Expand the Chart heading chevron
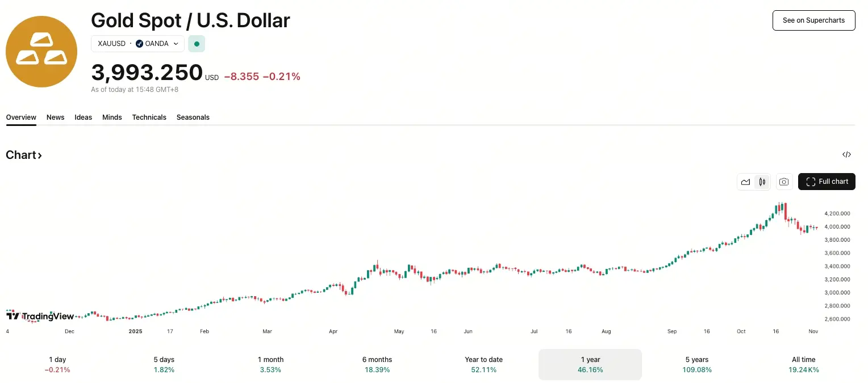868x383 pixels. click(39, 154)
